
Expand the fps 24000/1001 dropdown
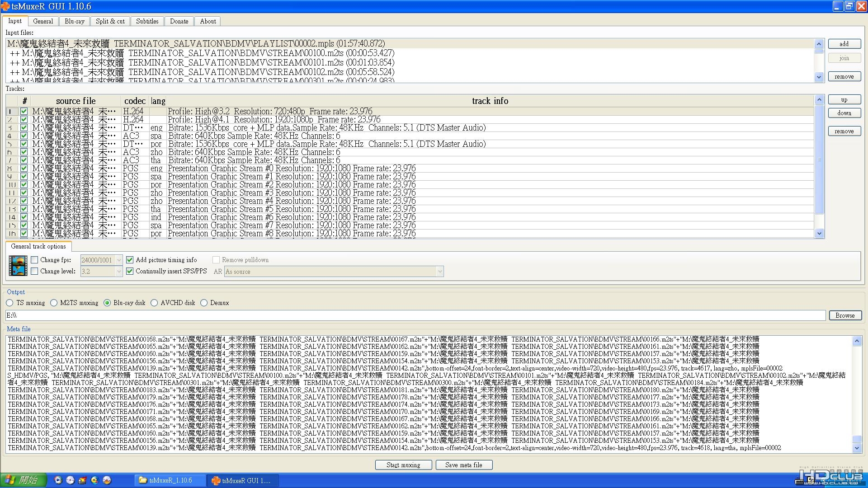tap(119, 260)
